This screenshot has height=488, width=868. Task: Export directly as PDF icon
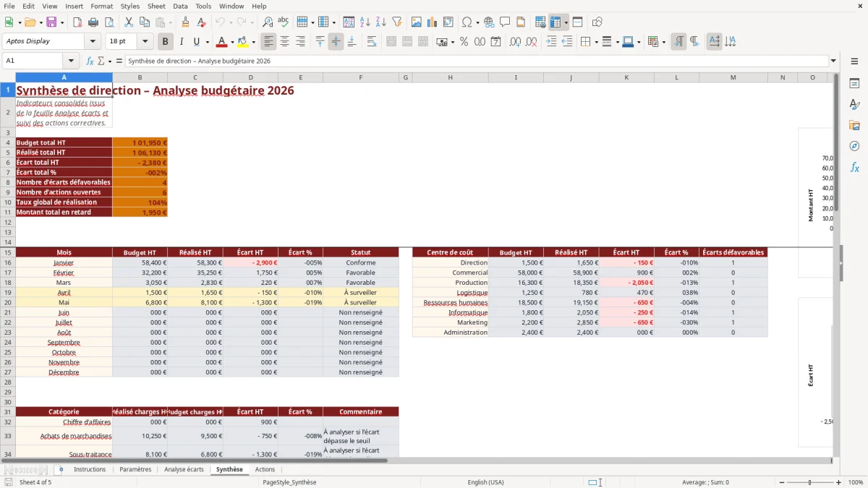[77, 22]
